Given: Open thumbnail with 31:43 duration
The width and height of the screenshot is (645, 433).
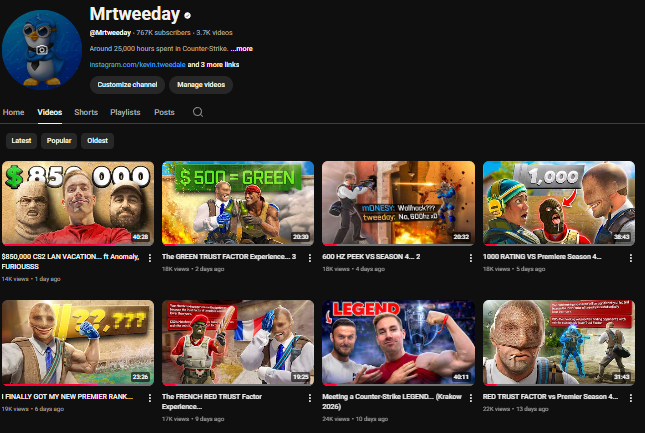Looking at the screenshot, I should point(559,343).
